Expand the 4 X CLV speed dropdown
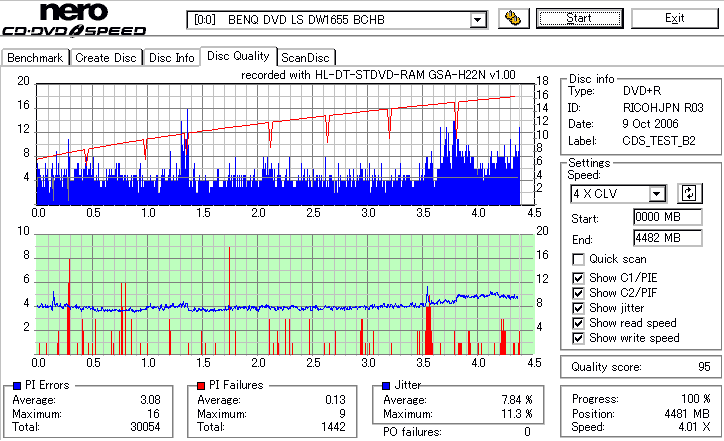The width and height of the screenshot is (724, 441). coord(657,193)
